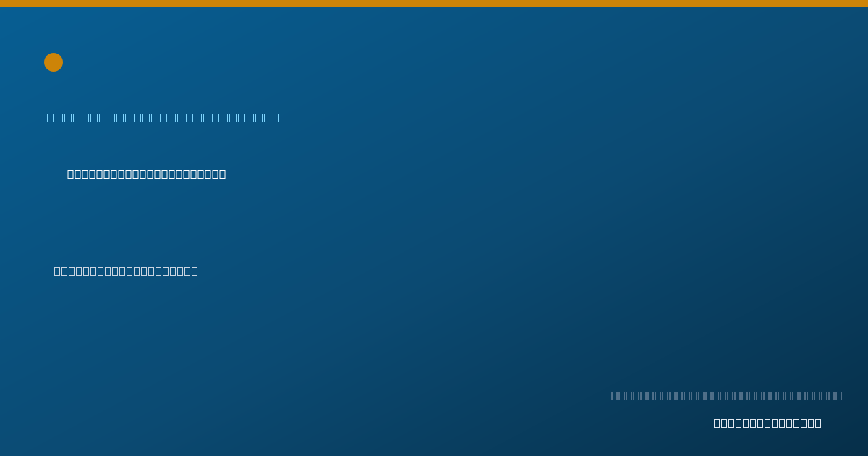Click the orange circle icon
The width and height of the screenshot is (868, 456).
coord(54,62)
